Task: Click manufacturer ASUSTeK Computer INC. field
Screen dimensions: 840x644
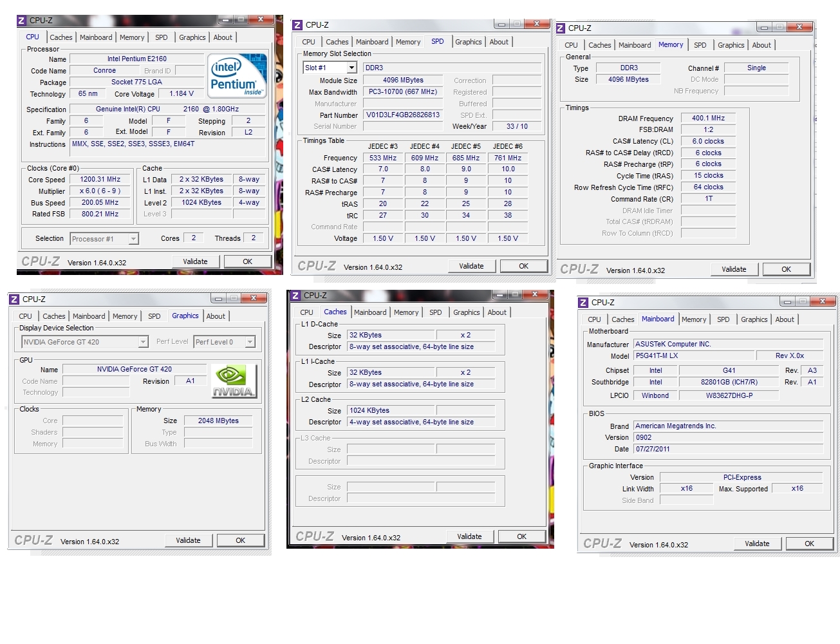Action: click(x=729, y=345)
